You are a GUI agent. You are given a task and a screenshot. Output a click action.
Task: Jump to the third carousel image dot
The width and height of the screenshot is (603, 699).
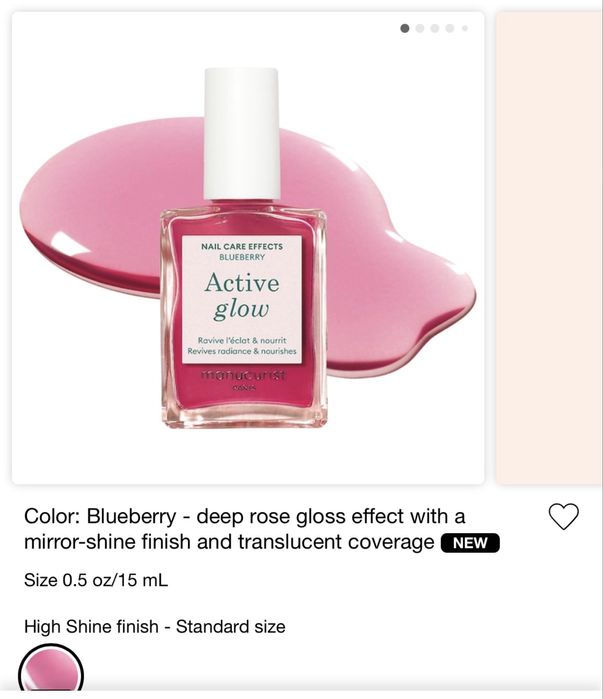pos(435,29)
